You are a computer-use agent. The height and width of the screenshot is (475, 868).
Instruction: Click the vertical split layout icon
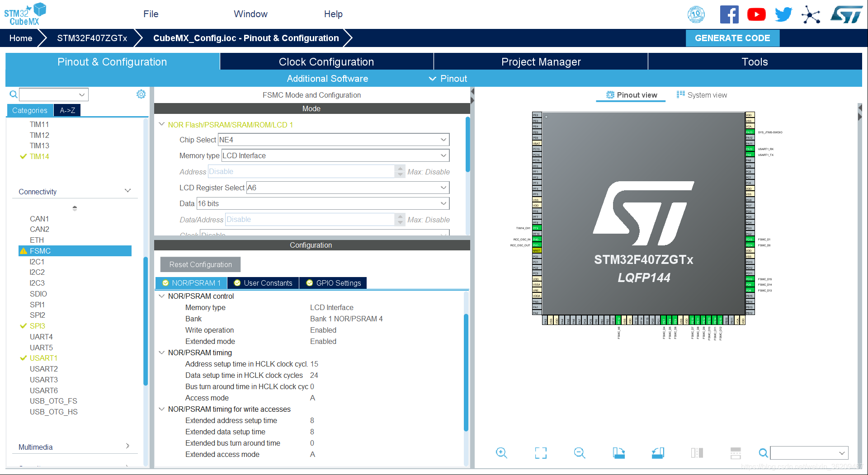pyautogui.click(x=697, y=453)
